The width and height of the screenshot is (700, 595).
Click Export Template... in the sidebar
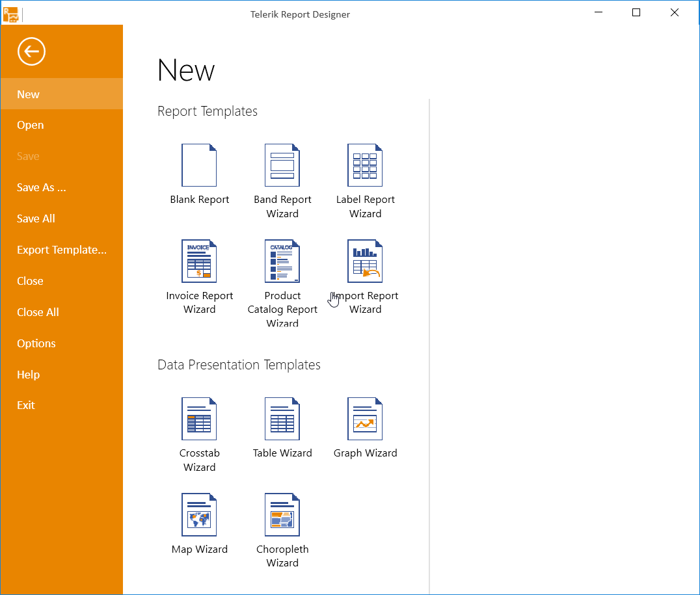62,250
